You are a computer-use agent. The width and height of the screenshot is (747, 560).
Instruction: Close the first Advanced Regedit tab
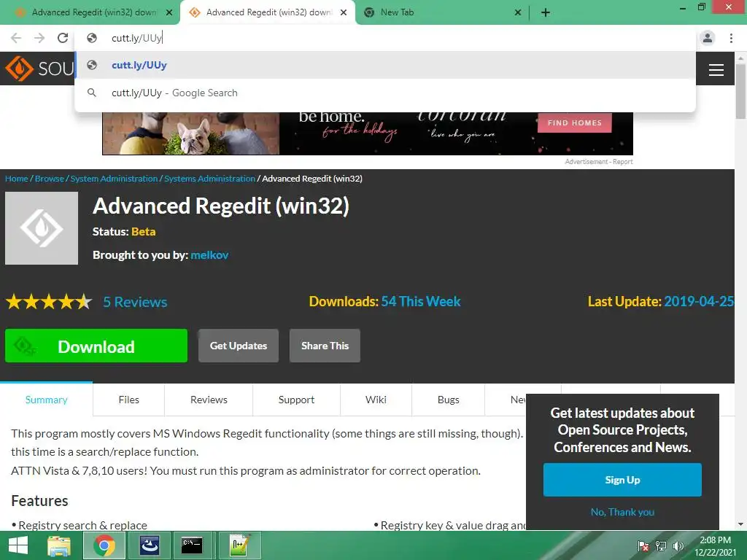169,12
